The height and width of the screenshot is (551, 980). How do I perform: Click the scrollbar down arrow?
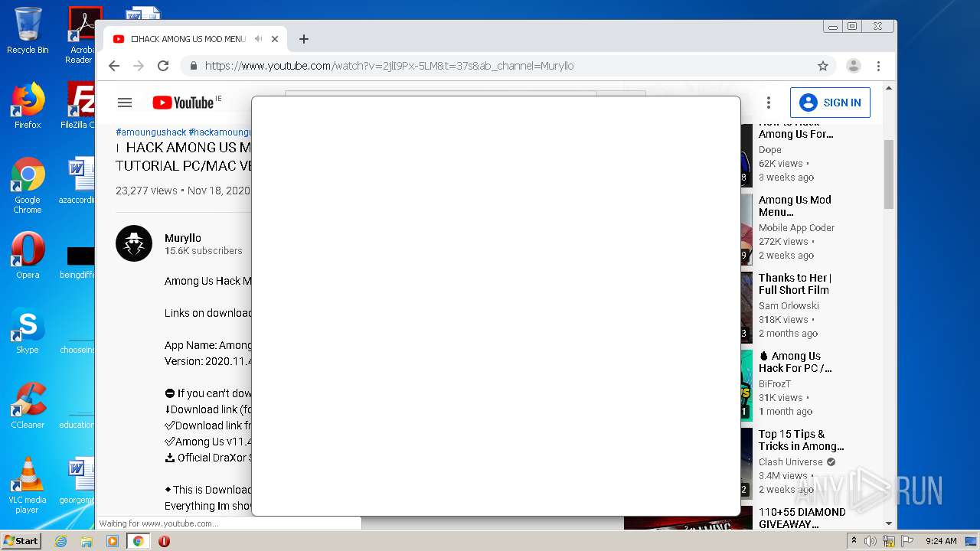(x=889, y=523)
